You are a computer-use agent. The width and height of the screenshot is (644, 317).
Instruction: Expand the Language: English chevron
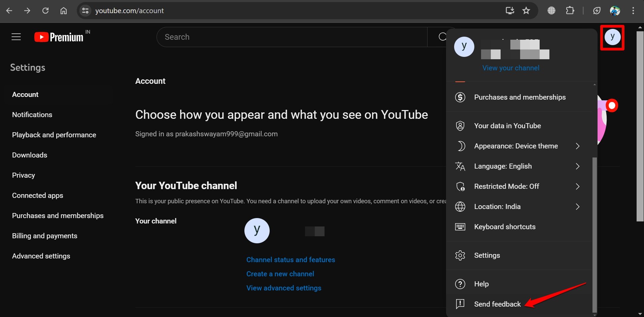[578, 166]
